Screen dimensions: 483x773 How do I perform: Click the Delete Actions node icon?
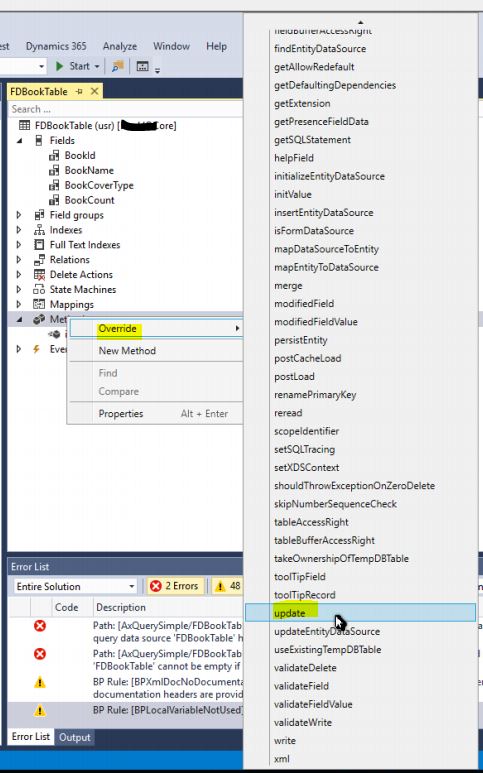click(39, 275)
